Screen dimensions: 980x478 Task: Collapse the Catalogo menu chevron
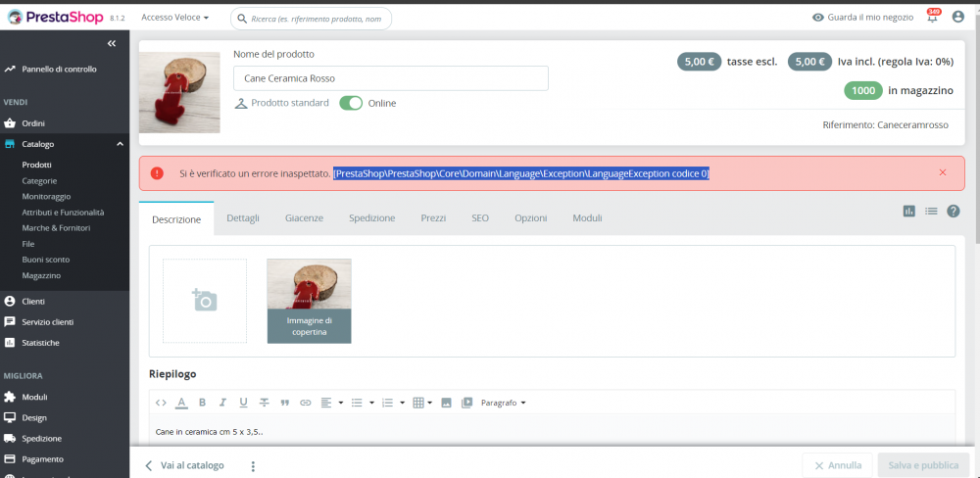tap(120, 144)
